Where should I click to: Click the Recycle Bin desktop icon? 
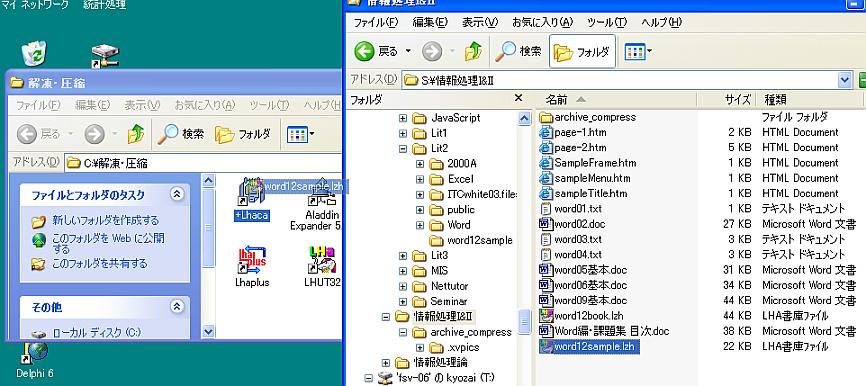pyautogui.click(x=34, y=55)
